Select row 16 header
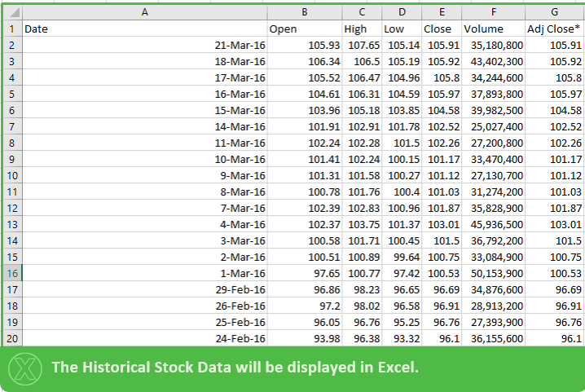The height and width of the screenshot is (392, 585). tap(13, 273)
